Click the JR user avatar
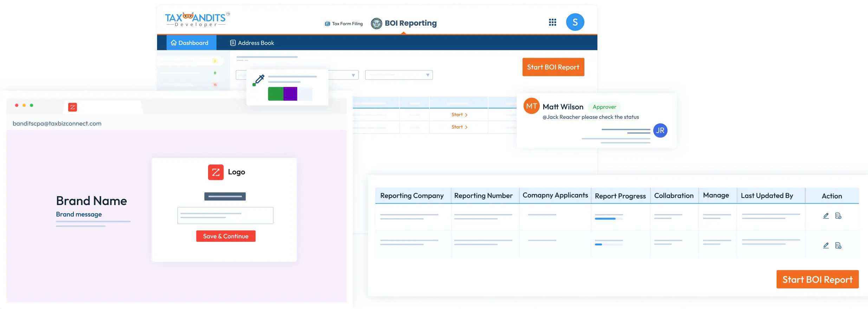This screenshot has height=309, width=868. click(660, 130)
